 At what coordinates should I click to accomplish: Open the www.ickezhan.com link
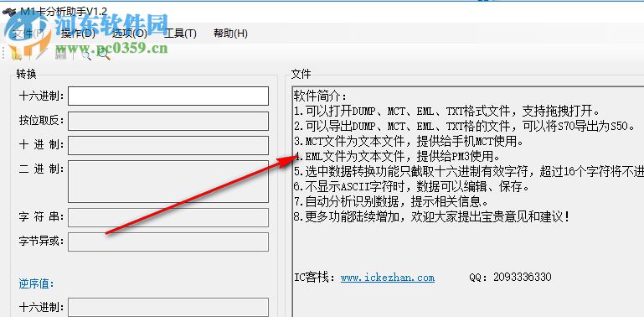pyautogui.click(x=387, y=278)
